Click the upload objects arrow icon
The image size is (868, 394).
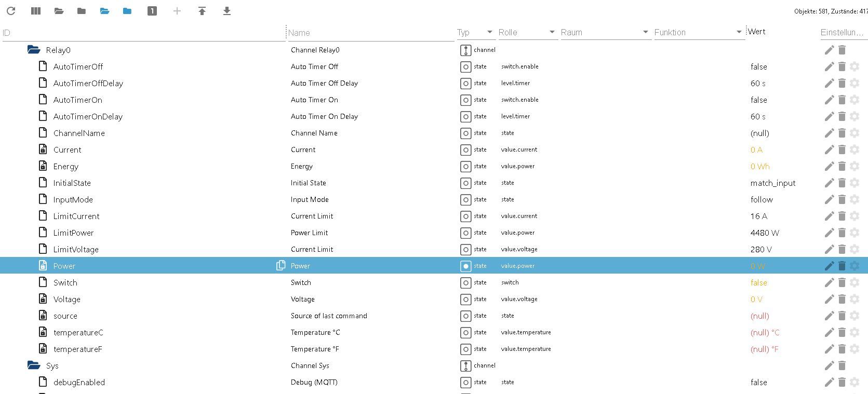tap(202, 11)
